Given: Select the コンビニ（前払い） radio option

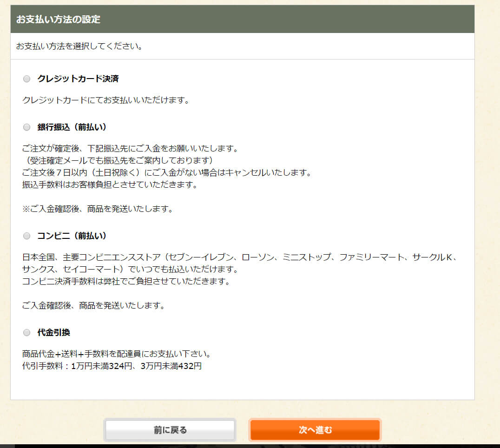Looking at the screenshot, I should point(26,236).
